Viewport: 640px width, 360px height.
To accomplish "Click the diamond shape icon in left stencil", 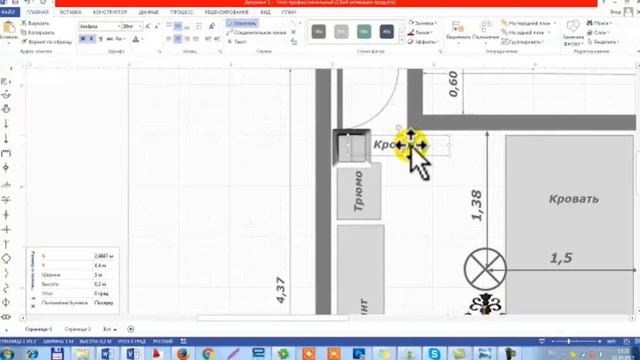I will (6, 258).
